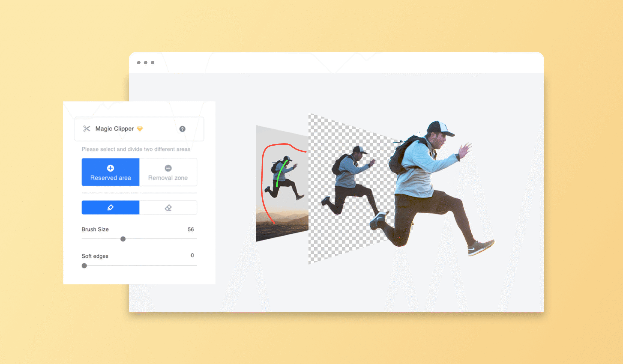
Task: Click the Soft edges label area
Action: click(95, 256)
